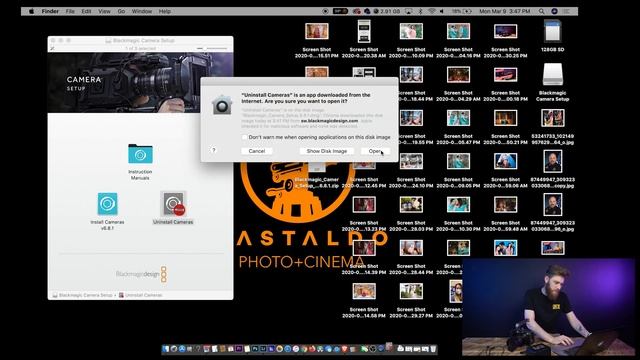Select the Install Cameras v6.8.1 installer icon

pos(107,204)
